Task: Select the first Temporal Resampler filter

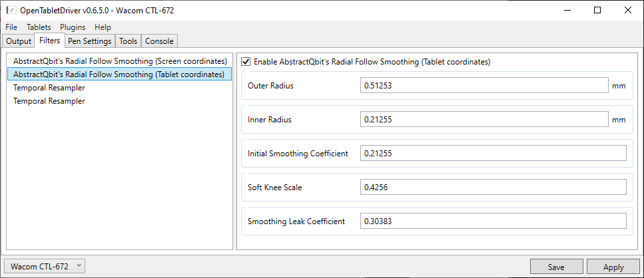Action: pos(49,88)
